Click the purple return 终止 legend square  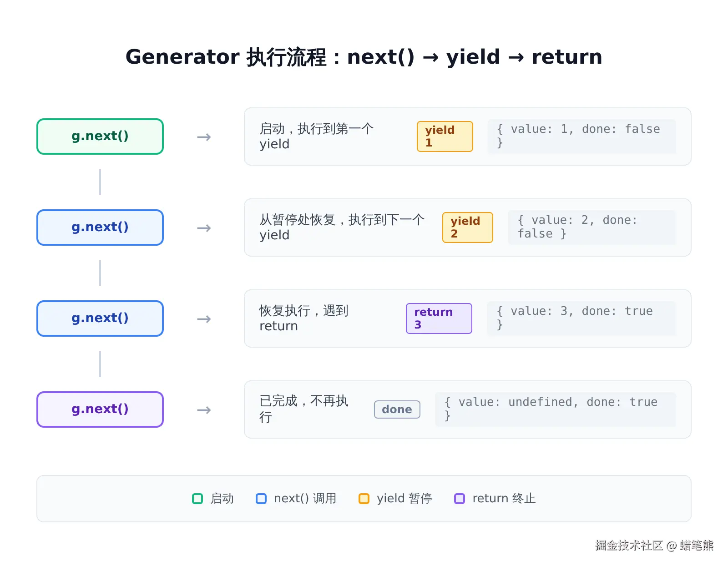click(x=460, y=499)
